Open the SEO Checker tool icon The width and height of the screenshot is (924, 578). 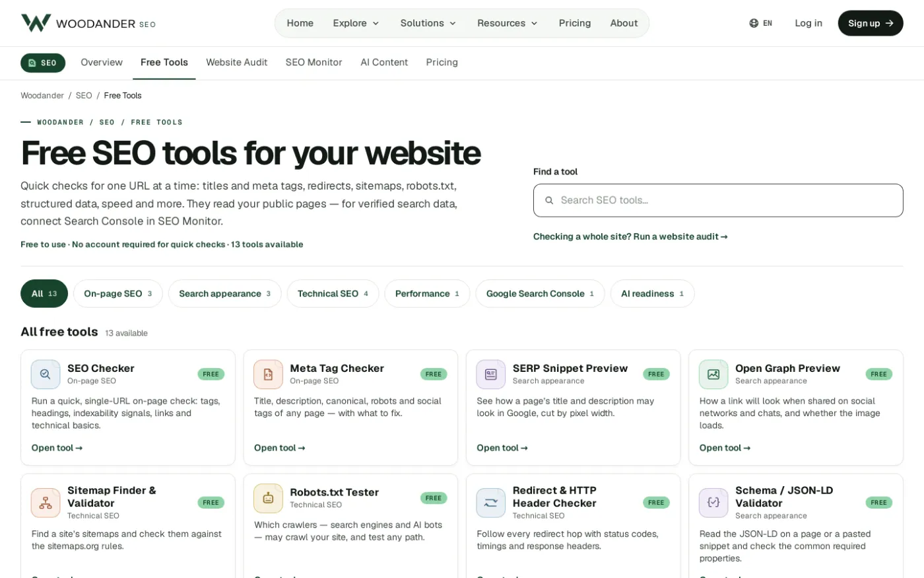click(46, 374)
